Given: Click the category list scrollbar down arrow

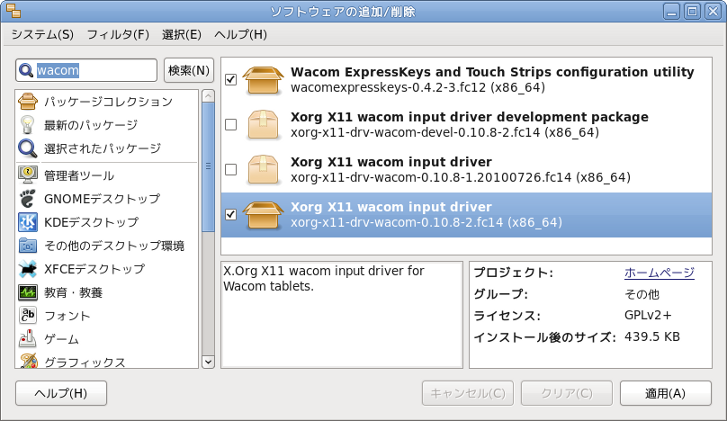Looking at the screenshot, I should coord(208,362).
